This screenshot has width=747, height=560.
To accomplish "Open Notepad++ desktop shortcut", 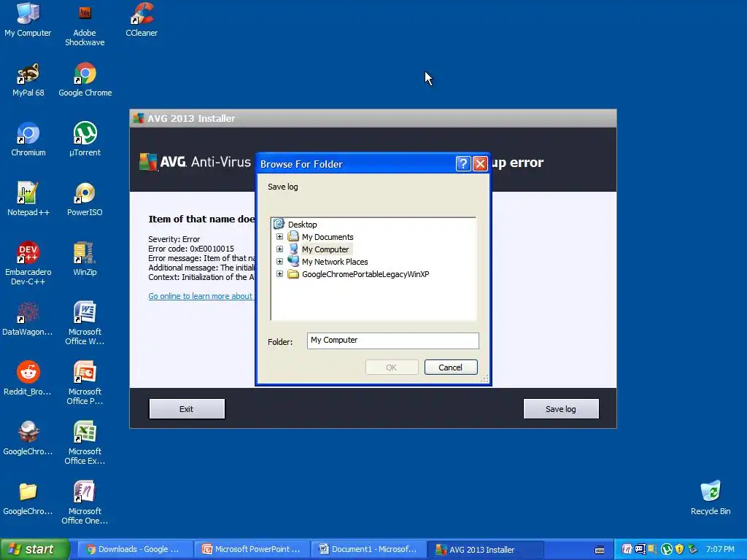I will coord(28,200).
